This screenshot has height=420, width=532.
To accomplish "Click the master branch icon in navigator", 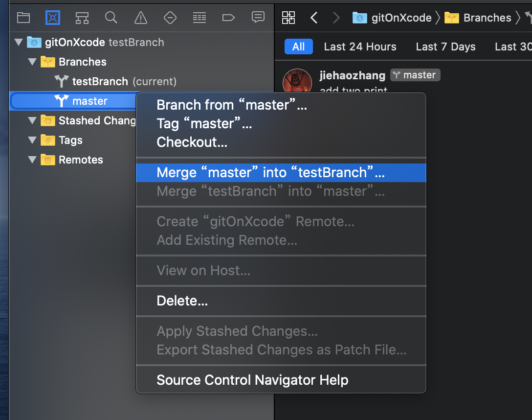I will [x=62, y=101].
